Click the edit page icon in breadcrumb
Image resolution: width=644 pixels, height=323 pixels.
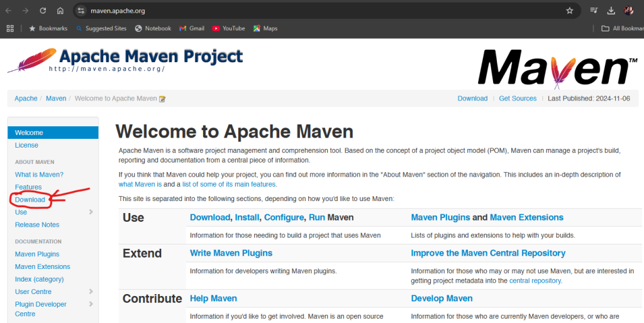[162, 99]
